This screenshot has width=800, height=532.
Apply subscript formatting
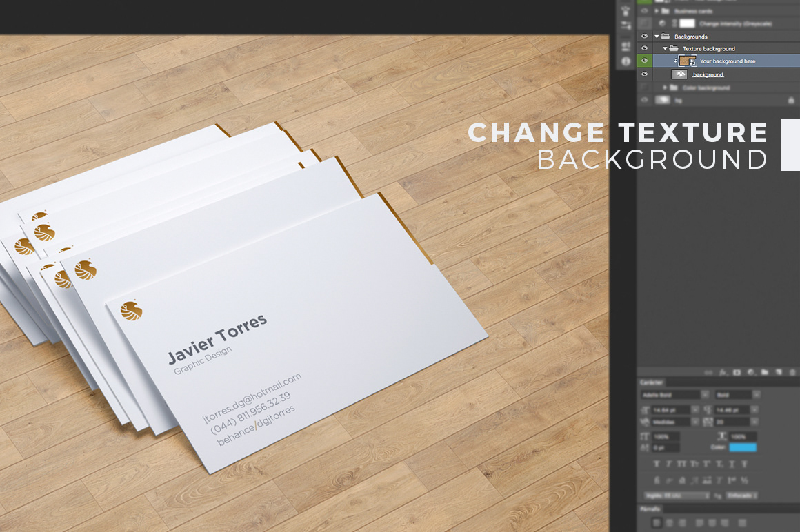719,464
